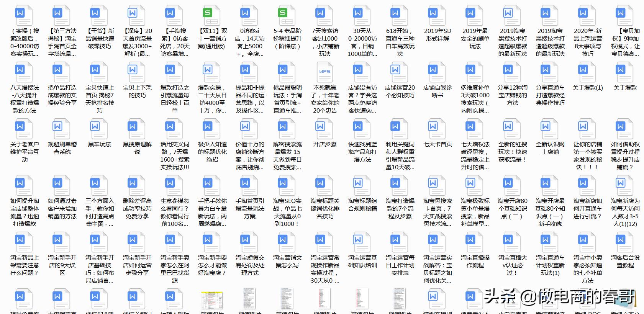Select the 淘宝开店80个基础知识点(二) icon
The width and height of the screenshot is (644, 314).
click(513, 186)
